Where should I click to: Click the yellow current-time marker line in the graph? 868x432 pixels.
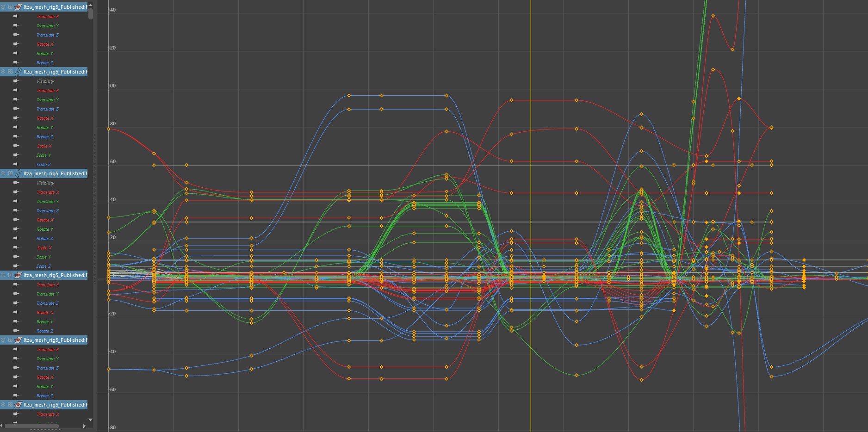(x=531, y=216)
